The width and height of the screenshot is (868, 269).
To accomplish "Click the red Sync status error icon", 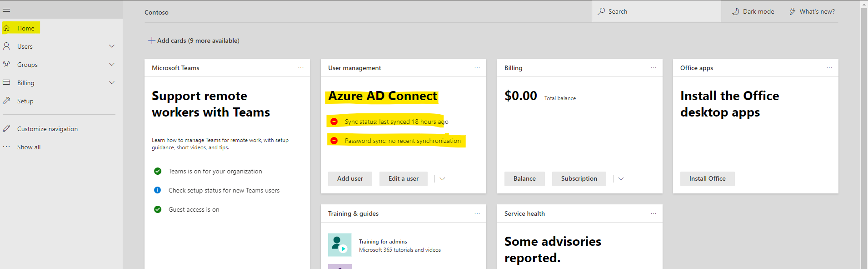I will [334, 122].
